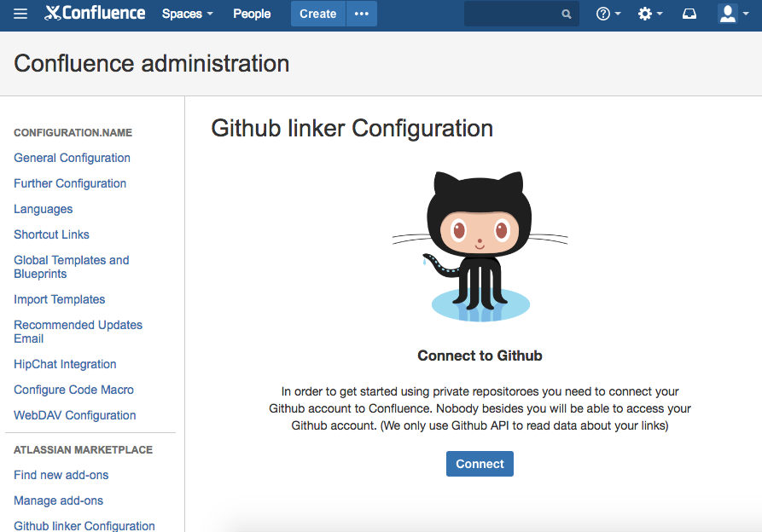Open the help menu icon
The image size is (762, 532).
(608, 14)
